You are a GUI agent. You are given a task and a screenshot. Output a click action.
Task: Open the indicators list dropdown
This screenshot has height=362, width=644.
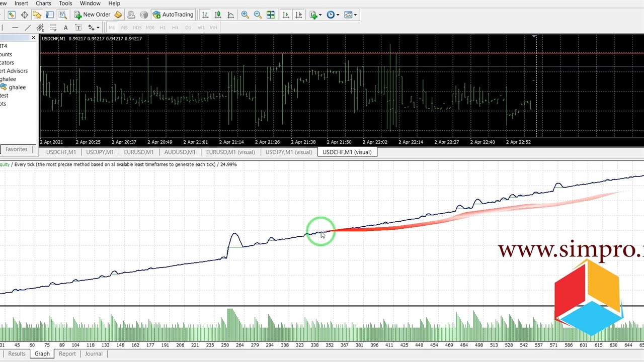pyautogui.click(x=316, y=15)
